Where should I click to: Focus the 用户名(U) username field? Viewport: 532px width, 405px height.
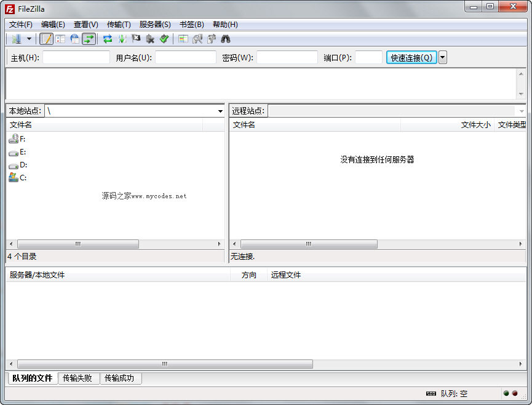(x=186, y=57)
